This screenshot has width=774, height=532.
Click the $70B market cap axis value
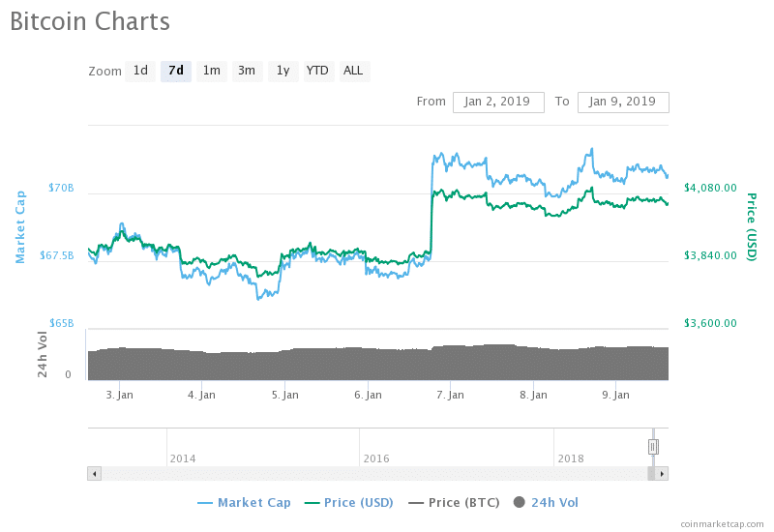(x=61, y=188)
